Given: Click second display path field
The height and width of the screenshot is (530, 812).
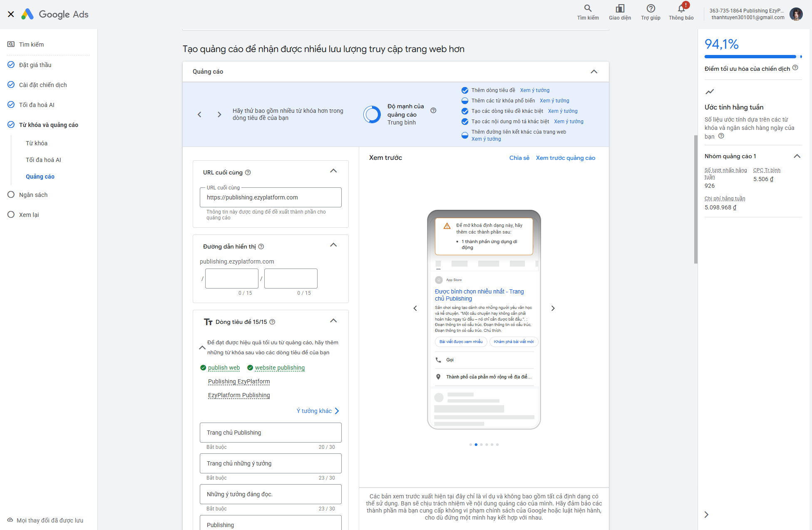Looking at the screenshot, I should click(x=291, y=279).
